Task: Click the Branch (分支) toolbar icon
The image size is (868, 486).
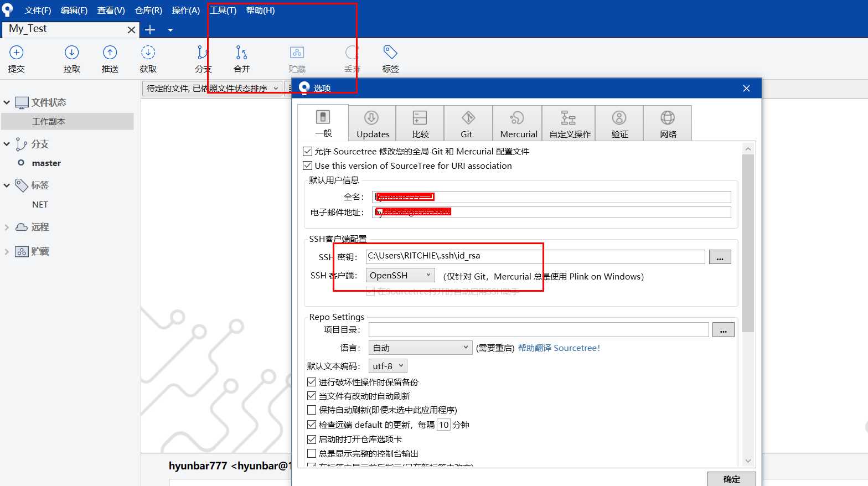Action: tap(203, 53)
